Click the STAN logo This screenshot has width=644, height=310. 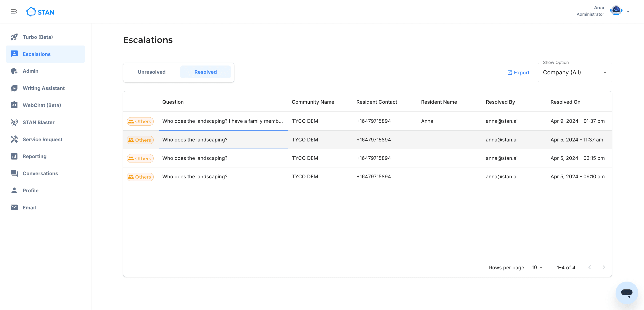click(x=40, y=12)
